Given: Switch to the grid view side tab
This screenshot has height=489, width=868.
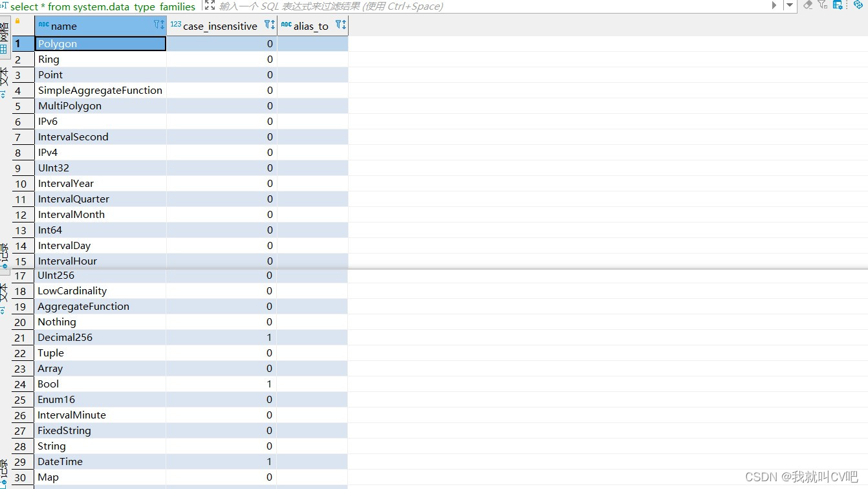Looking at the screenshot, I should point(4,38).
